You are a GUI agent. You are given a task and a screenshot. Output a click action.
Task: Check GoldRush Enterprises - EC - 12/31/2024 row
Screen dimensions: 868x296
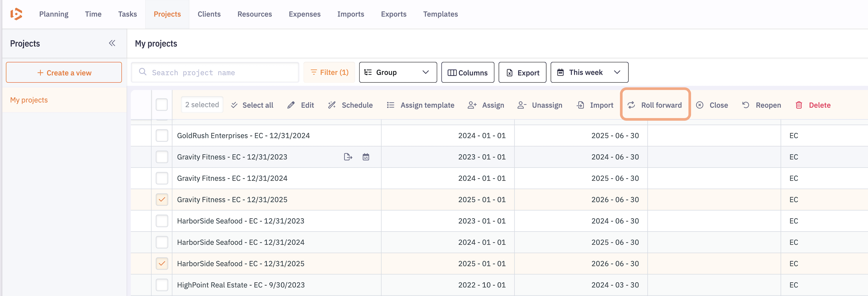162,136
